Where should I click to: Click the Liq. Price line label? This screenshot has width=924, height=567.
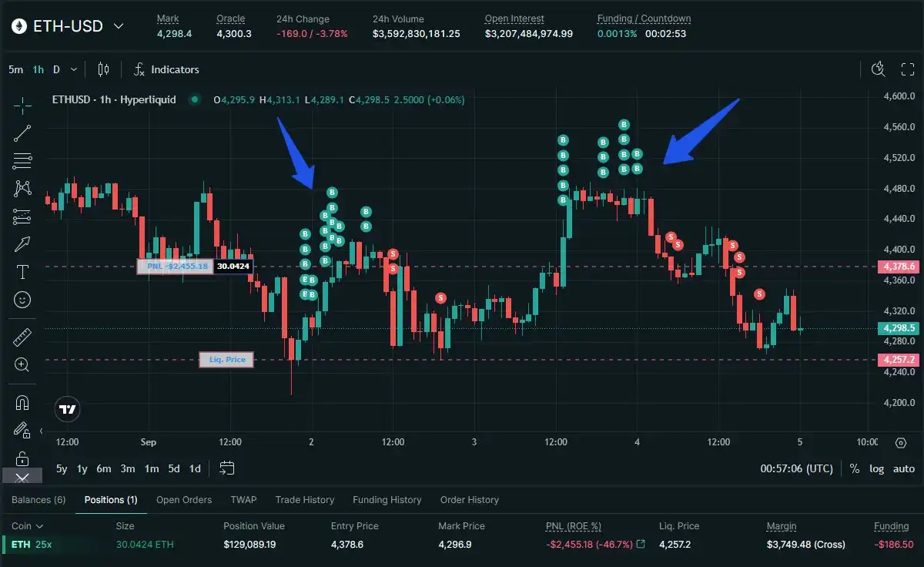pyautogui.click(x=226, y=360)
